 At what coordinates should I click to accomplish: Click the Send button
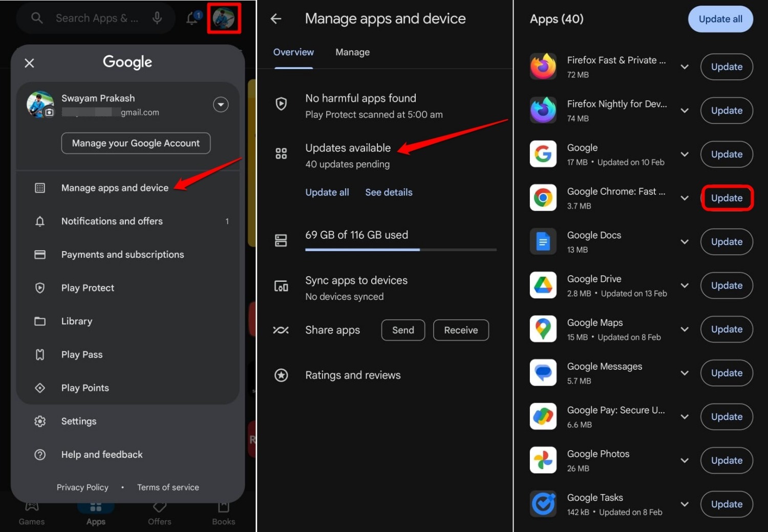click(x=403, y=330)
